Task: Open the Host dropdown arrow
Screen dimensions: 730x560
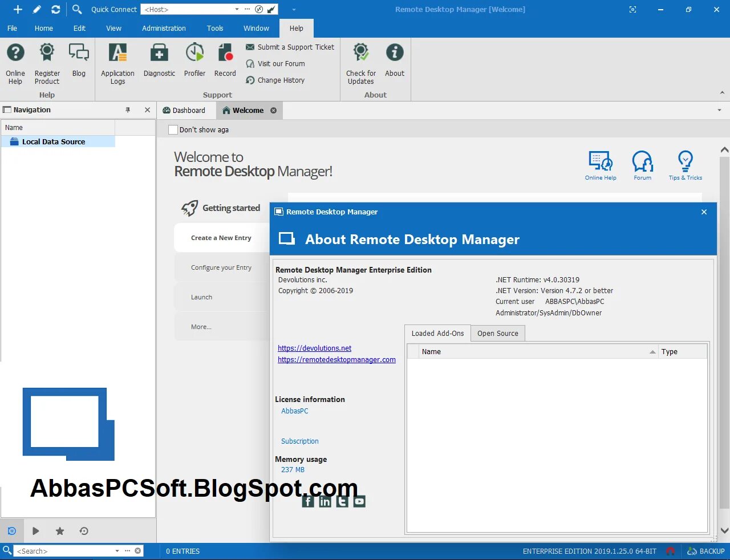Action: pos(237,9)
